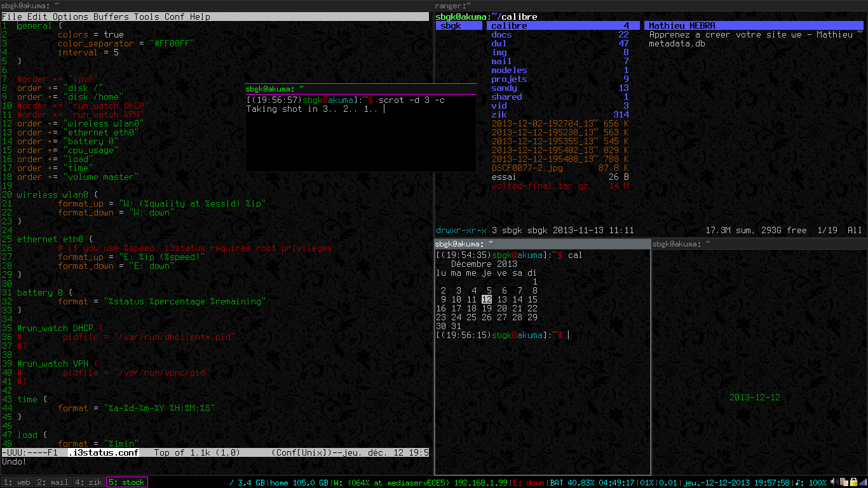Click the highlighted day 12 in calendar
Image resolution: width=868 pixels, height=488 pixels.
click(x=486, y=299)
